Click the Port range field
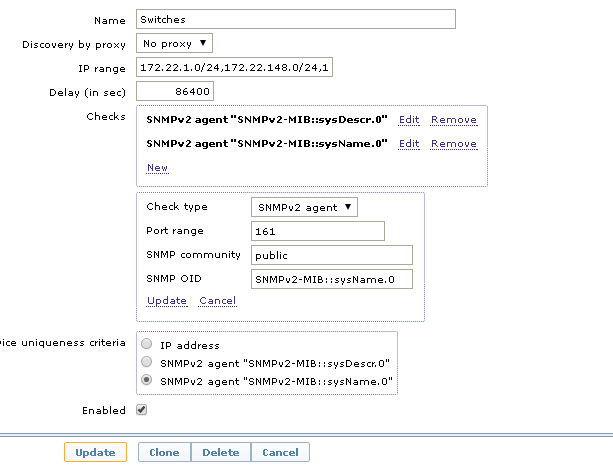The height and width of the screenshot is (467, 613). click(317, 231)
